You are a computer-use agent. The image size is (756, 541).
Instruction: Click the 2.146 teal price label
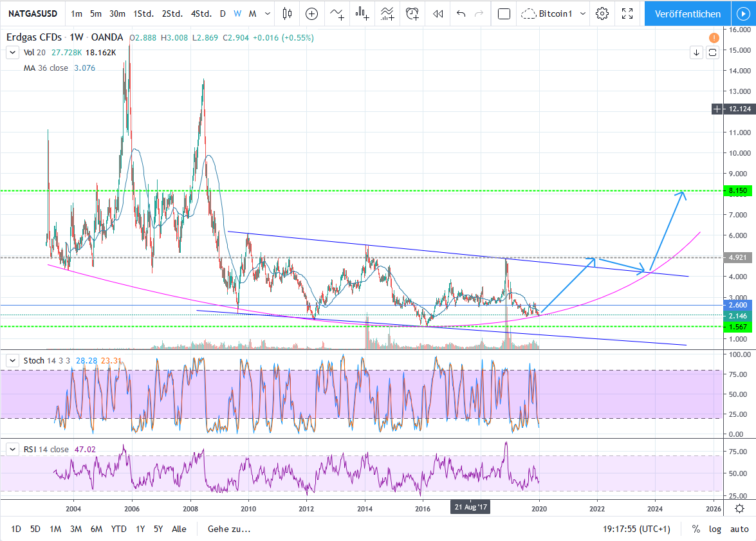(738, 316)
